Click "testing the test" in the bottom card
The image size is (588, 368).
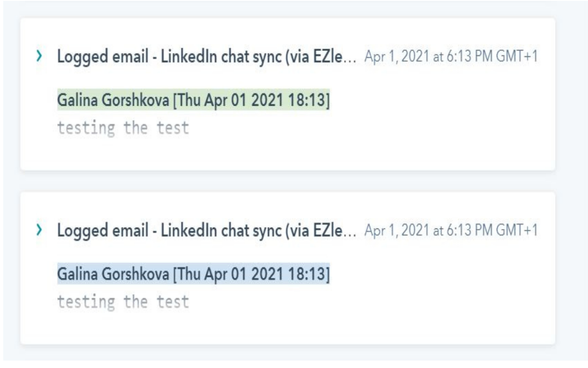[123, 302]
